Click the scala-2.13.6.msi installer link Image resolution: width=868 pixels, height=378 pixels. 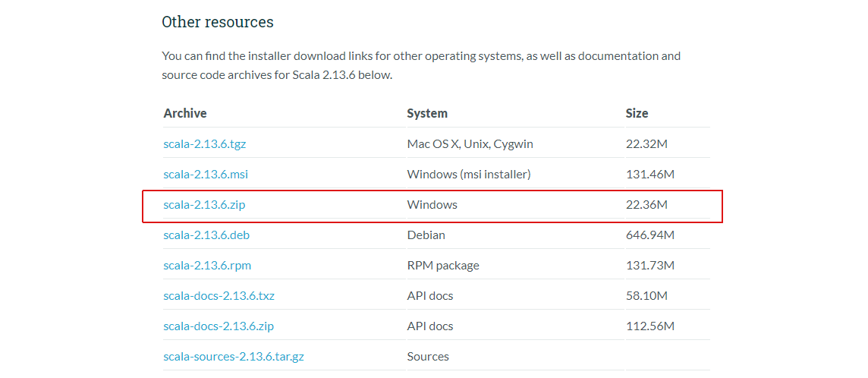[206, 174]
